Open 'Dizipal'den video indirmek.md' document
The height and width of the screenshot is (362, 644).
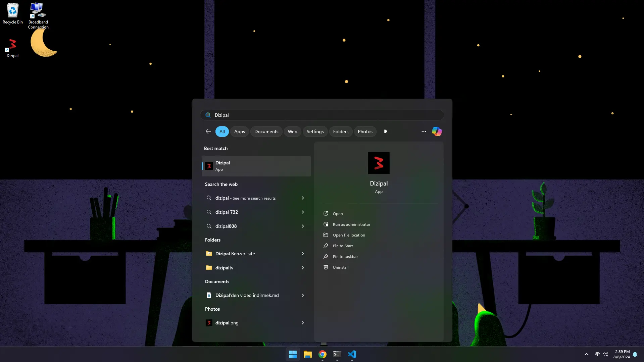pyautogui.click(x=256, y=295)
